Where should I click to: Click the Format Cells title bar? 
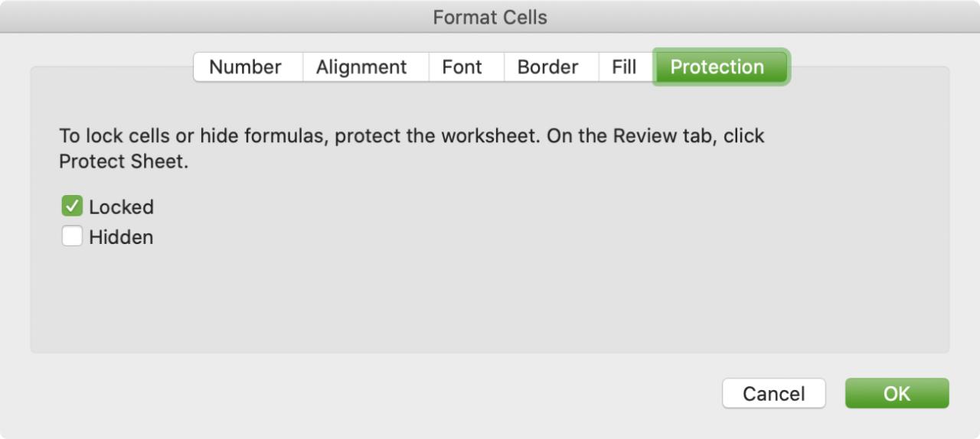490,17
